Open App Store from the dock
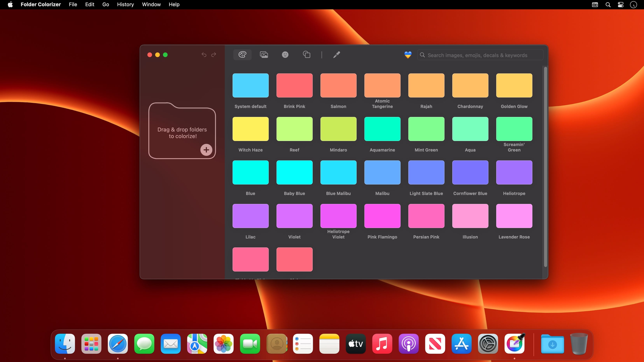644x362 pixels. (461, 344)
